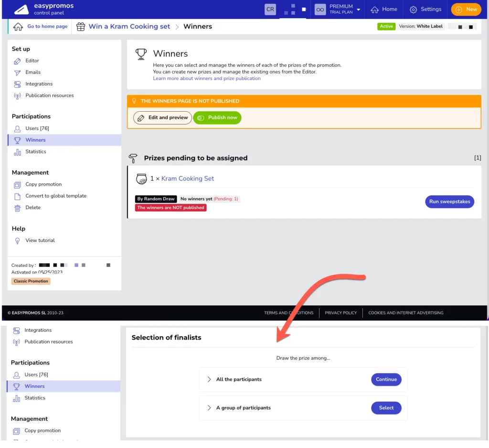Click the Classic Promotion tag
The image size is (489, 448).
pyautogui.click(x=31, y=281)
